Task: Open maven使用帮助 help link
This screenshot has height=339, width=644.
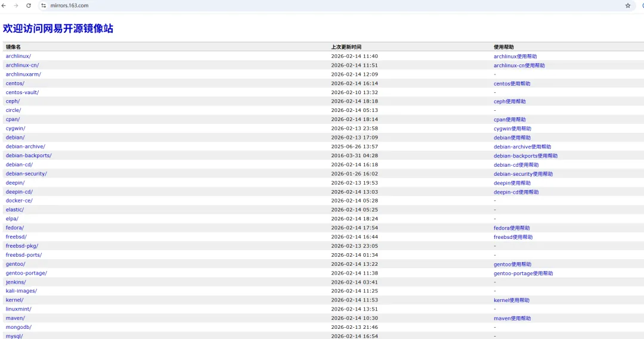Action: 512,318
